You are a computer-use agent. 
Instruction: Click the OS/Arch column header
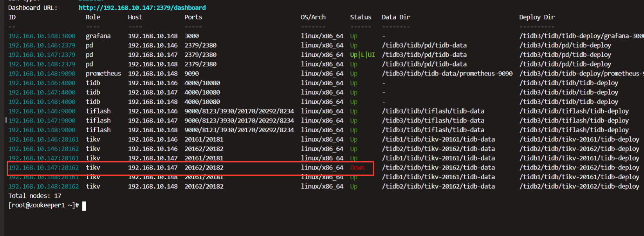pos(313,17)
